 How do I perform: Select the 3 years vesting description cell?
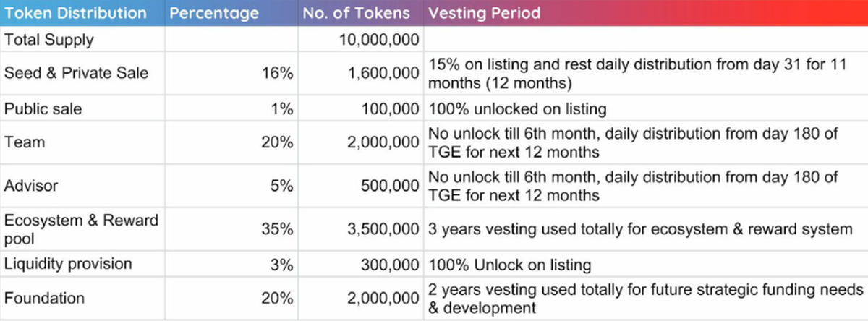coord(640,229)
